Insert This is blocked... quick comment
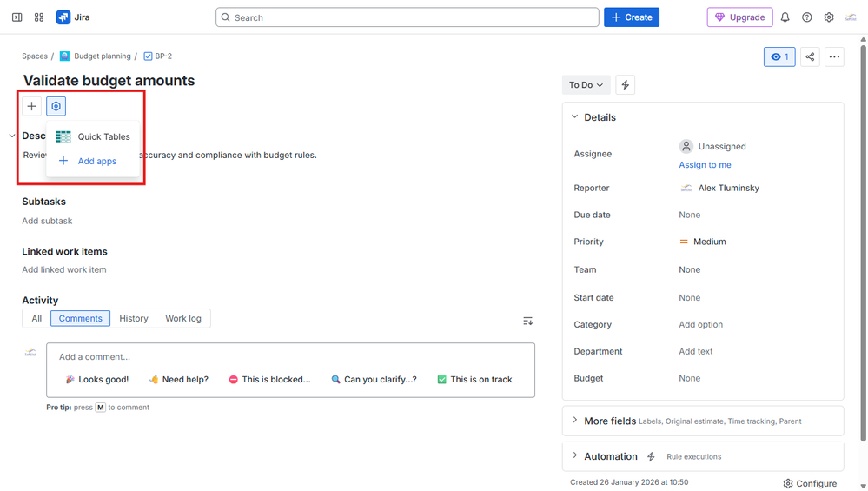This screenshot has height=491, width=868. (x=269, y=379)
